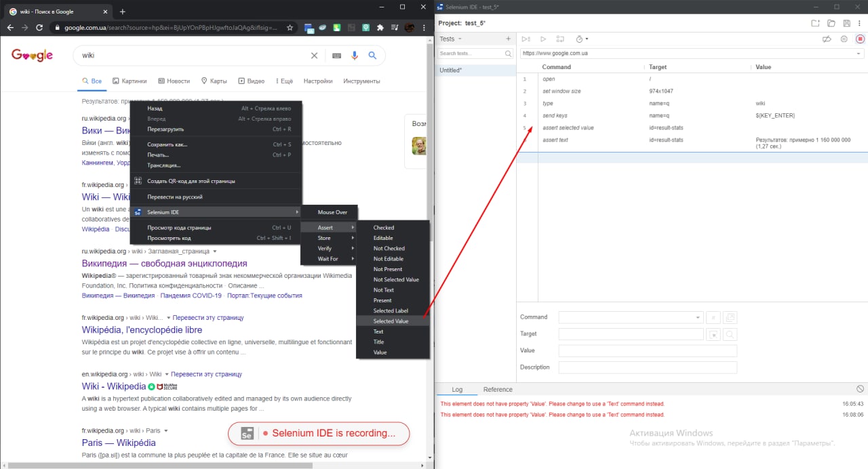Expand the Ещё search menu

[x=285, y=81]
